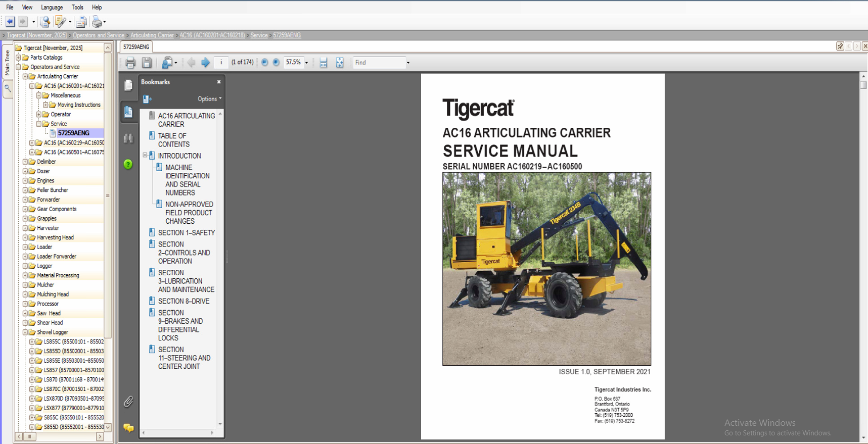
Task: Open the Language menu
Action: (52, 8)
